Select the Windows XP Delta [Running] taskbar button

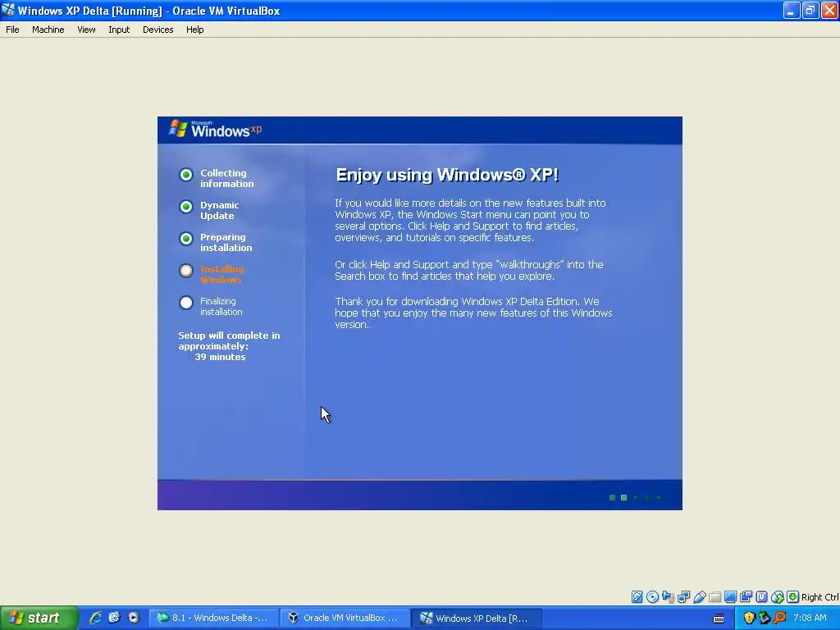click(x=477, y=618)
